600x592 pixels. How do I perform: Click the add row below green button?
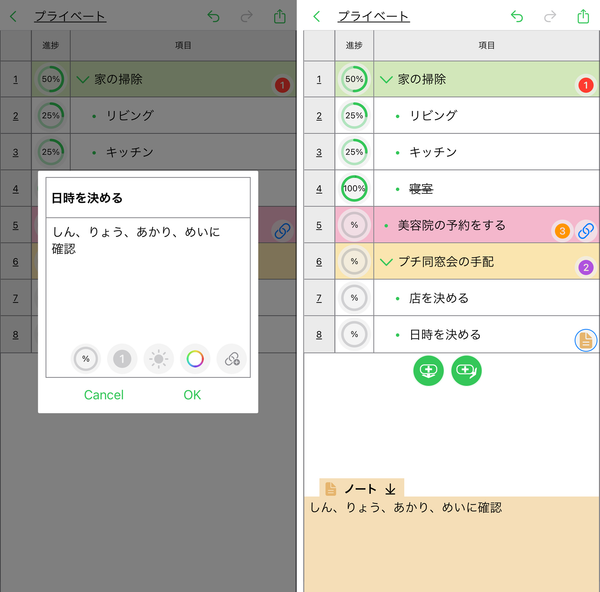click(428, 370)
